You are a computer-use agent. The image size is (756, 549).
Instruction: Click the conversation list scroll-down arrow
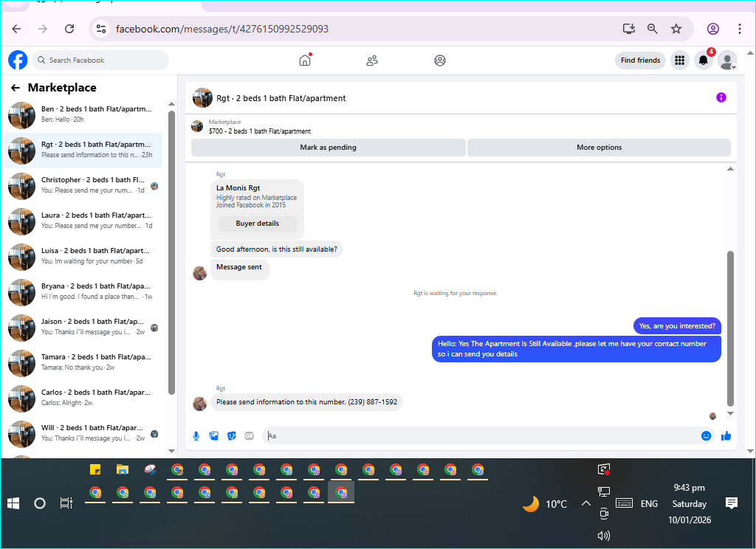click(171, 451)
